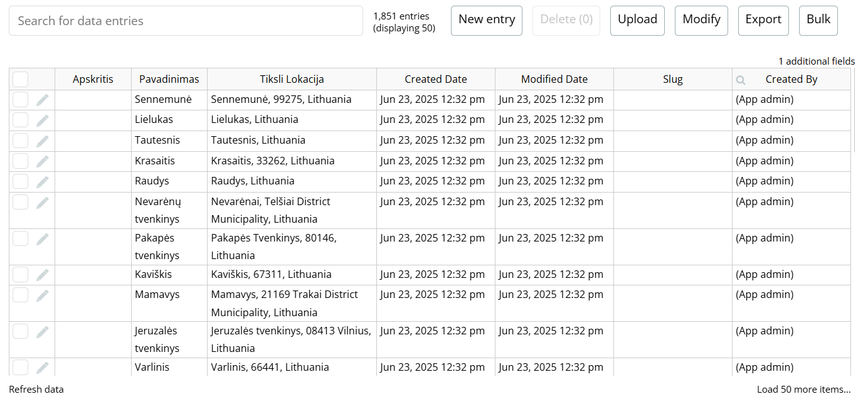Click the Delete (0) button
The width and height of the screenshot is (868, 404).
(566, 21)
